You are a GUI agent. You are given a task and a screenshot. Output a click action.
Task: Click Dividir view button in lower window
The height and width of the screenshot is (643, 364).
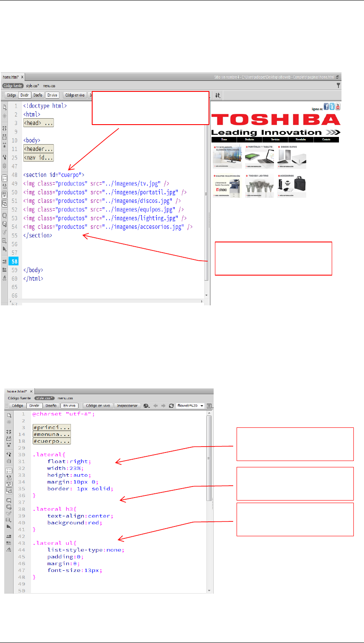[x=34, y=406]
